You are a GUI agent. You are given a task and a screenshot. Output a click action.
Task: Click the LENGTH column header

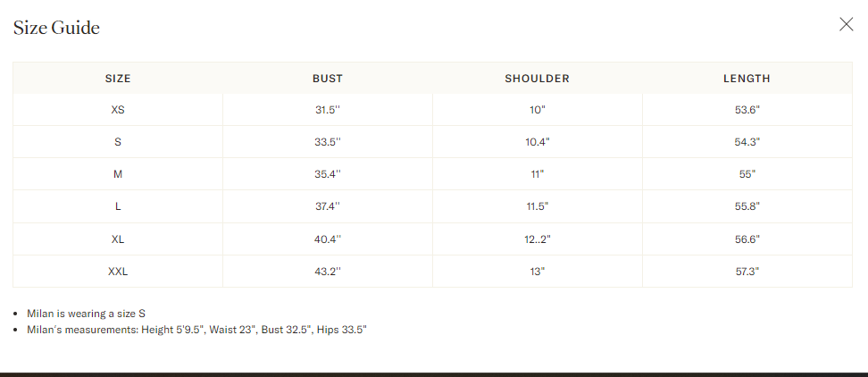747,79
